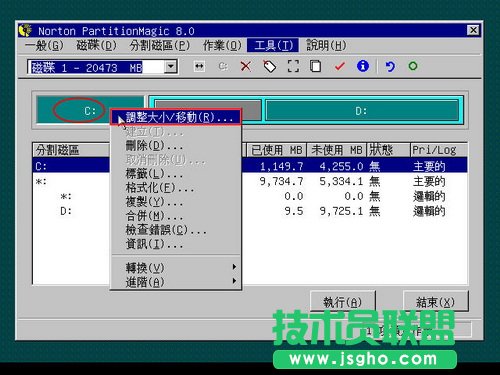Select the C: row in partition list
Image resolution: width=500 pixels, height=375 pixels.
[x=250, y=166]
